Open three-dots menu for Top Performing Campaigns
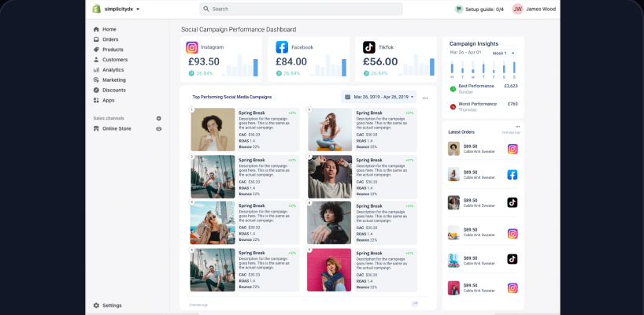 424,98
